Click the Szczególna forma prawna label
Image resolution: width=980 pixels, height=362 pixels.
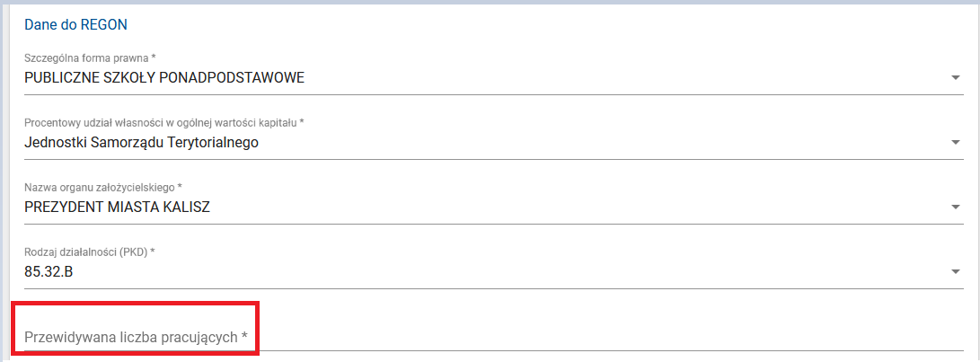tap(86, 57)
